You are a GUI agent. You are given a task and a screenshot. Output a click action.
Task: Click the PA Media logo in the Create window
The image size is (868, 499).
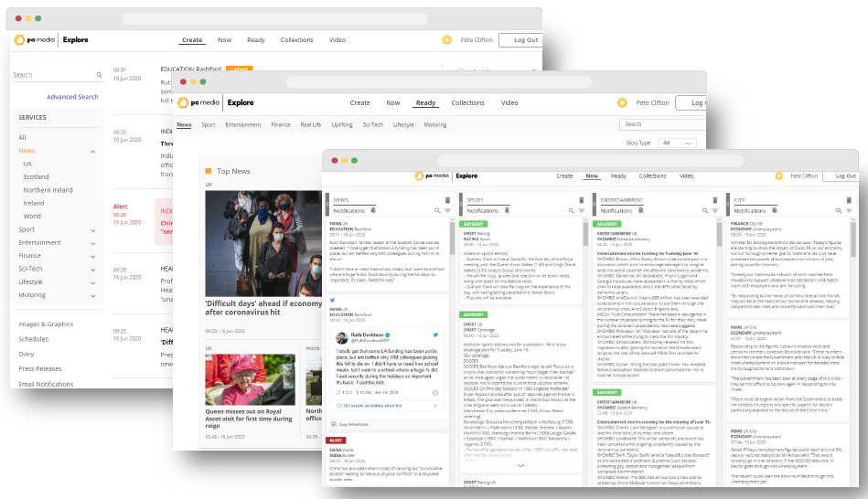pos(35,40)
